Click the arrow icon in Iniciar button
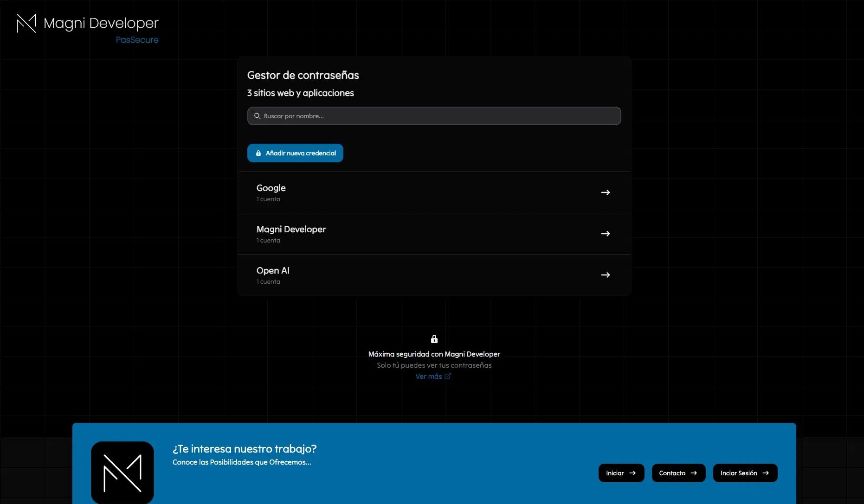 (632, 473)
